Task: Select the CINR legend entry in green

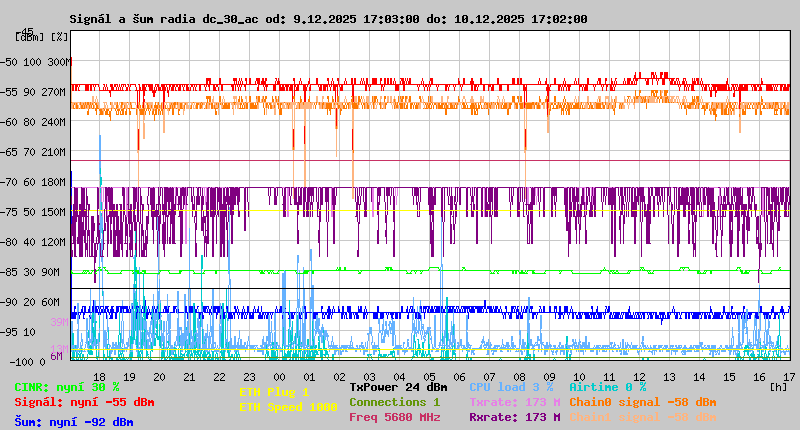Action: (x=66, y=387)
